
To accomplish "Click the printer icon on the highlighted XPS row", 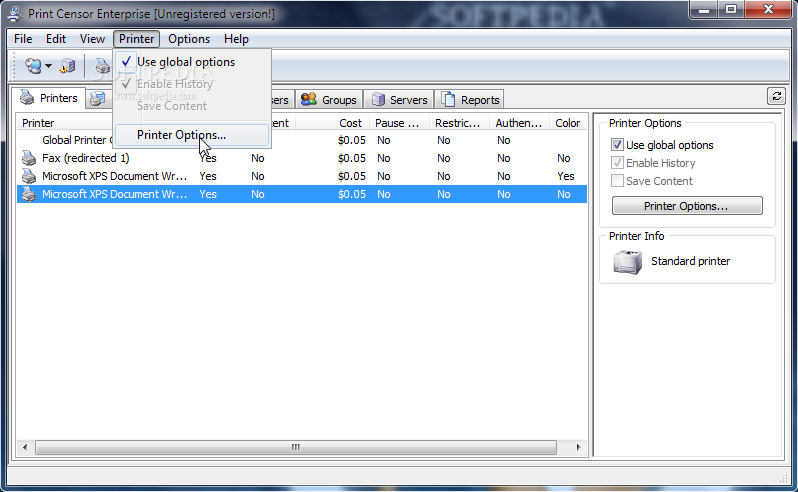I will (x=28, y=194).
